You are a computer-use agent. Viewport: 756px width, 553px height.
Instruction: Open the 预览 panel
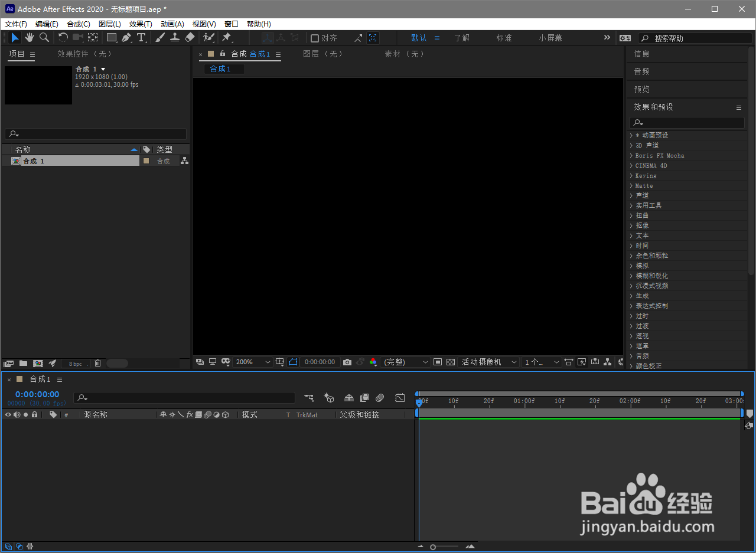pos(642,89)
